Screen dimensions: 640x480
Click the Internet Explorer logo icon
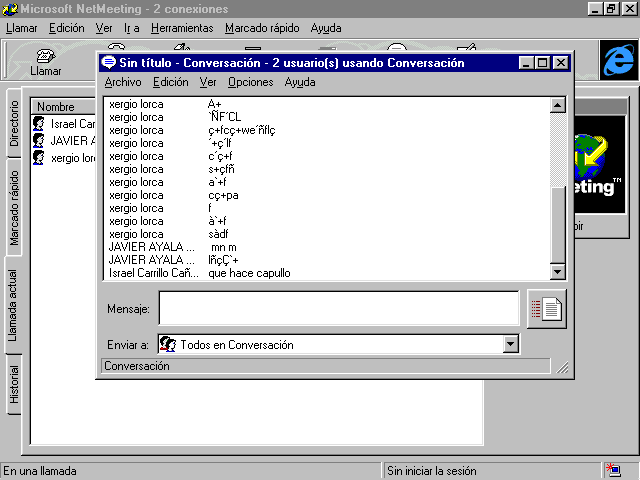619,60
